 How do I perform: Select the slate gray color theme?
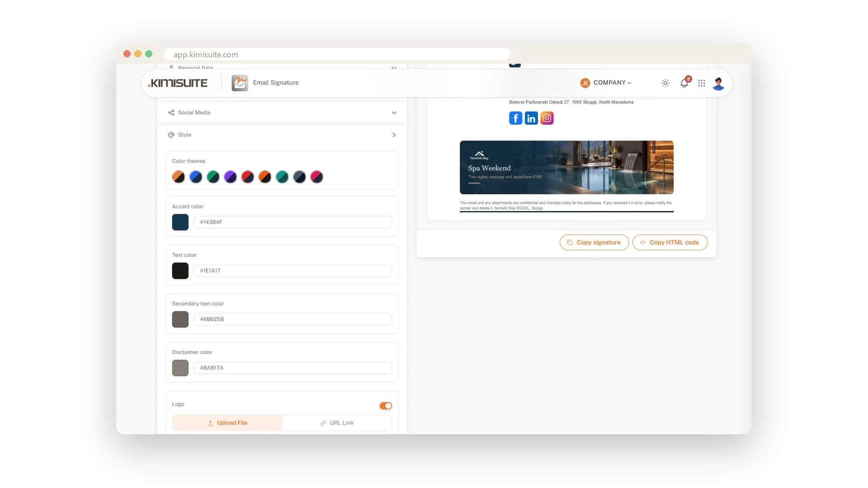coord(299,177)
